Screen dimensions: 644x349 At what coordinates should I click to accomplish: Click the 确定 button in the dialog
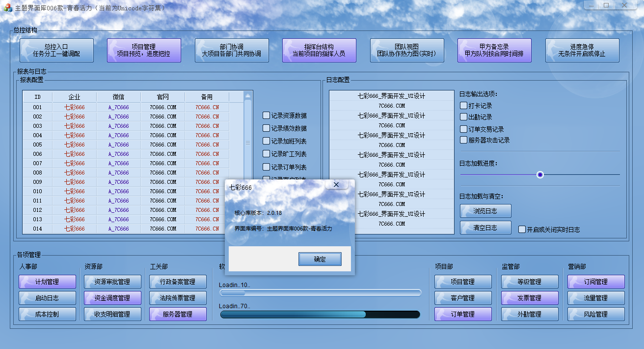coord(320,259)
